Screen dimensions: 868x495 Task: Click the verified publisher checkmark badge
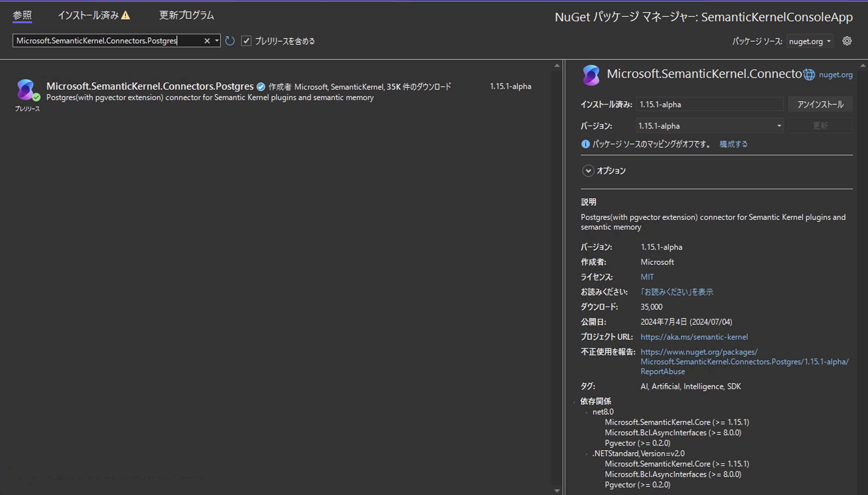(x=260, y=87)
